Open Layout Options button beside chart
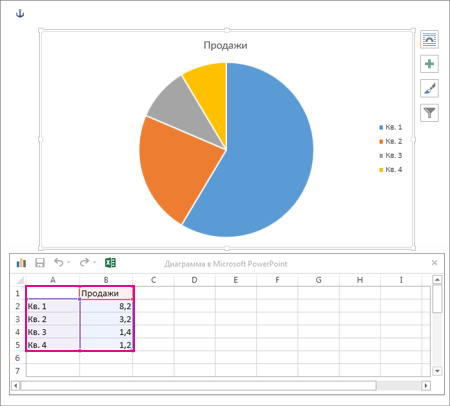 [429, 39]
